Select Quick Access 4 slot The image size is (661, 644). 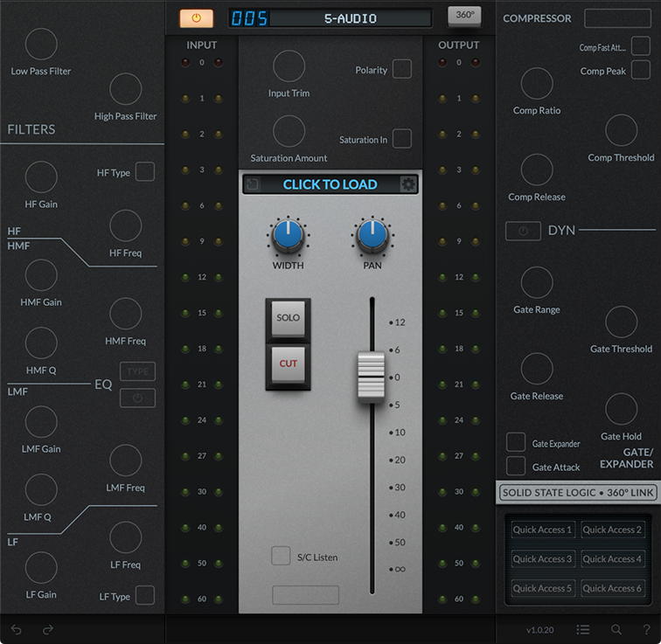[x=612, y=559]
